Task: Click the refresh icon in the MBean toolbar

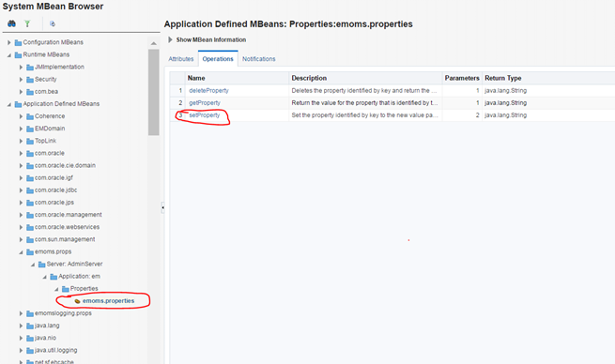Action: coord(53,23)
